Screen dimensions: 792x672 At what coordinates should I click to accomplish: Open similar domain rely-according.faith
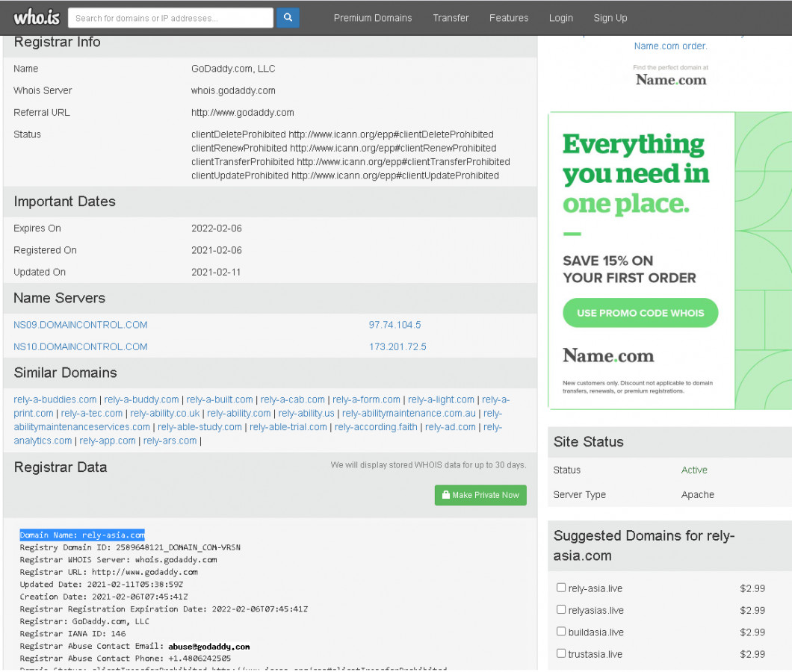point(376,426)
